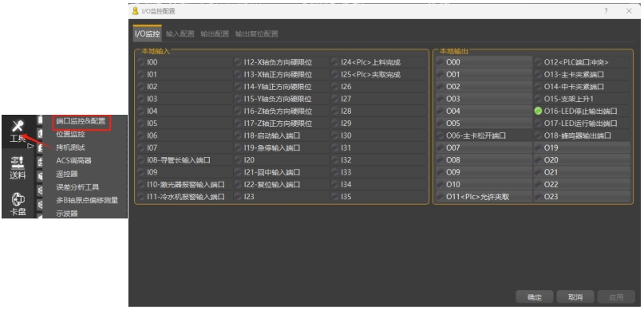Toggle O15-支架上升1 output
The image size is (644, 310).
(x=582, y=99)
